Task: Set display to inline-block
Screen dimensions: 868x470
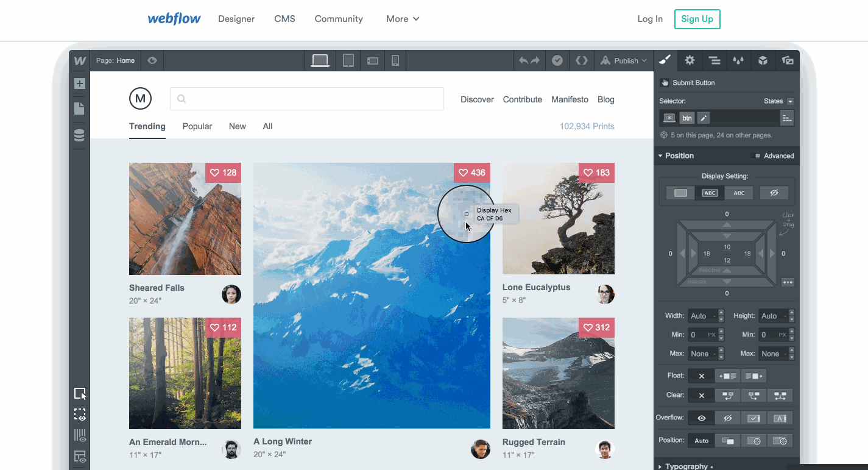Action: click(710, 193)
